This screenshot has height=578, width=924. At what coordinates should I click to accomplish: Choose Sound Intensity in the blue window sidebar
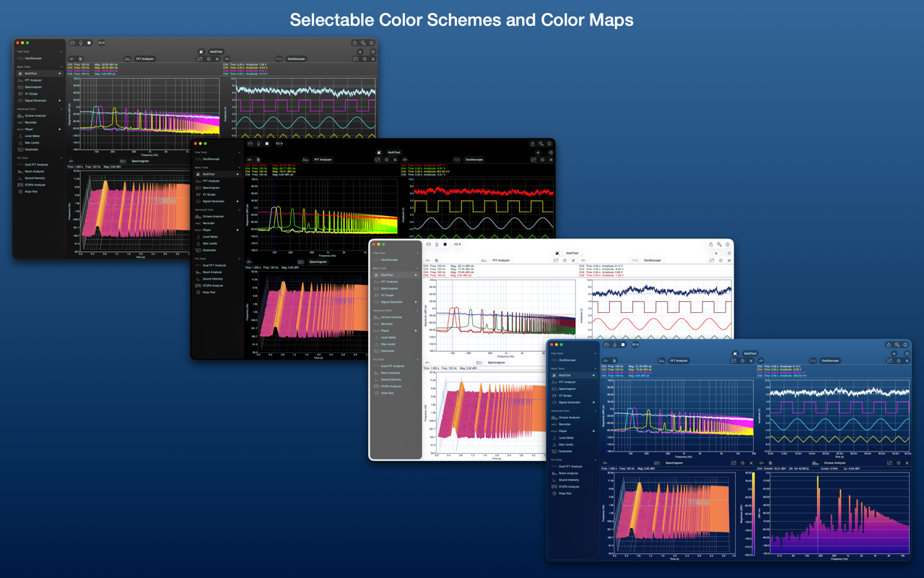tap(567, 480)
